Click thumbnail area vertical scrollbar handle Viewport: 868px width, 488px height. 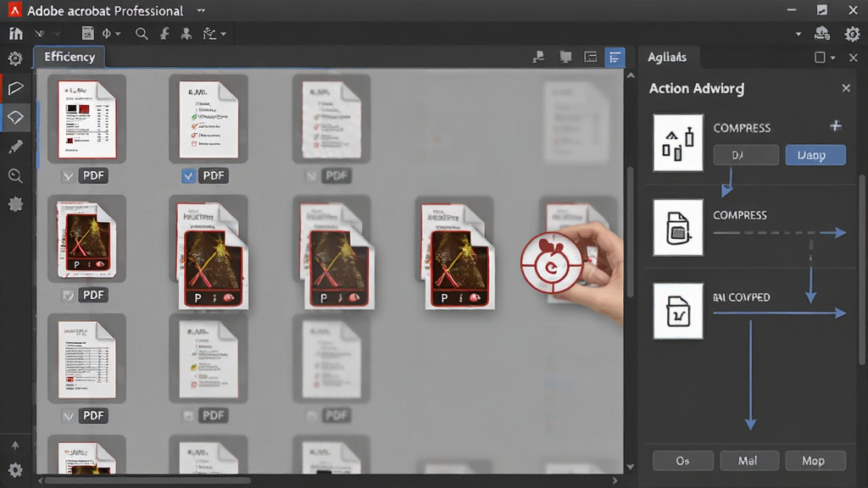(631, 232)
